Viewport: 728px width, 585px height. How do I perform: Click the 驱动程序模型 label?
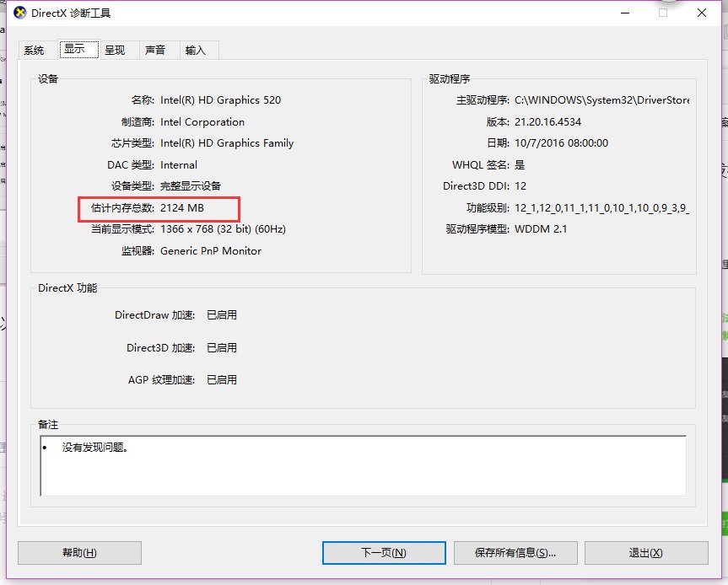[477, 229]
